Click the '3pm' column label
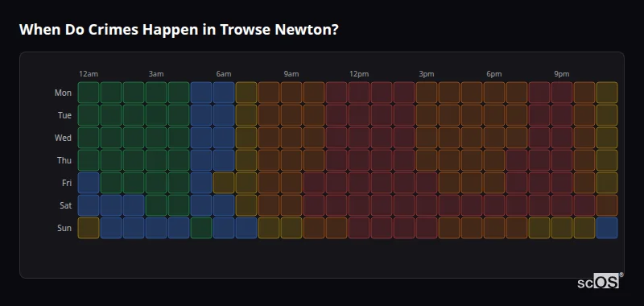The image size is (644, 306). 427,74
